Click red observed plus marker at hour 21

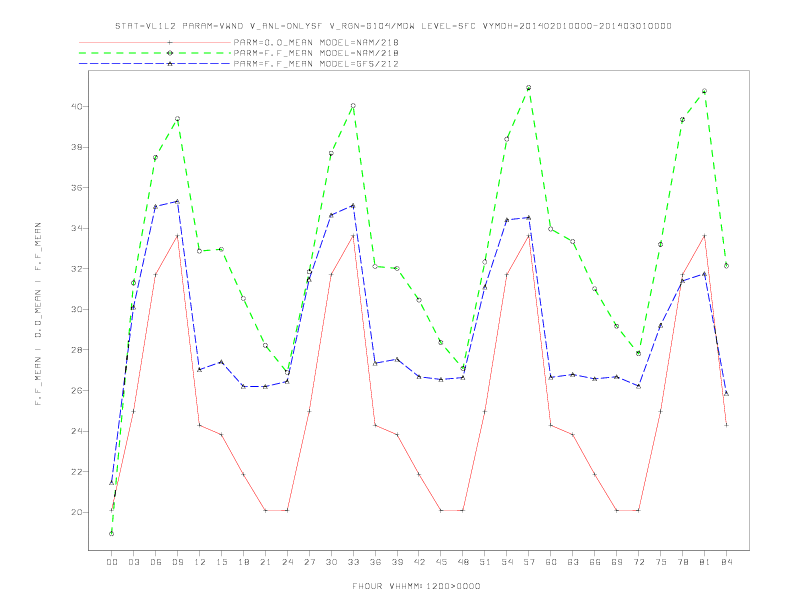(x=265, y=511)
